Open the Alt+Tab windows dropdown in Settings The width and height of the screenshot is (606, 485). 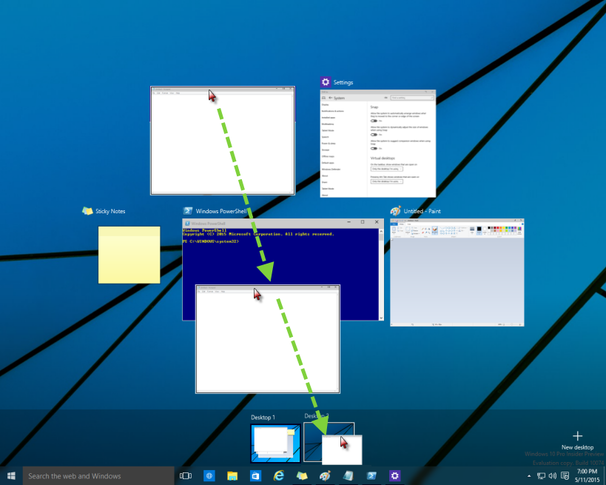[x=386, y=182]
